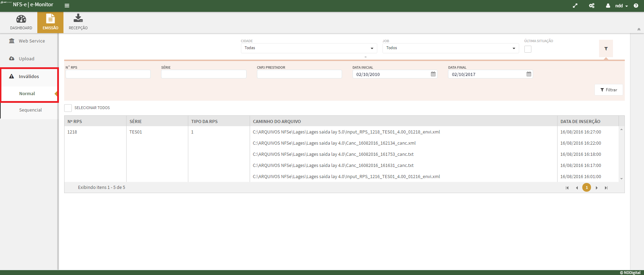Enable the Última Situação checkbox
Screen dimensions: 644x275
528,49
